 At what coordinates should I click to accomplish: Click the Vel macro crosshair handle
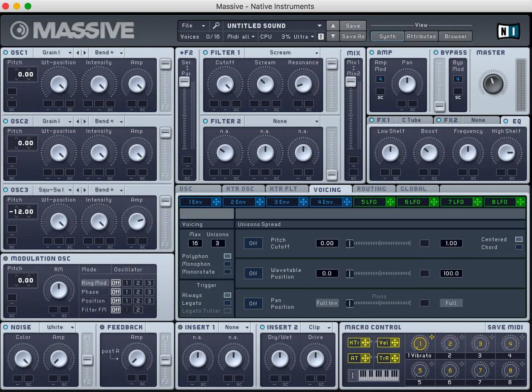tap(395, 343)
